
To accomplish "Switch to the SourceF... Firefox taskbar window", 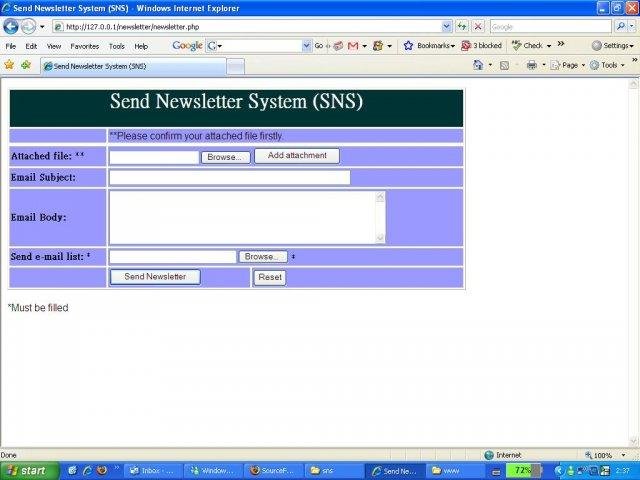I will tap(273, 471).
